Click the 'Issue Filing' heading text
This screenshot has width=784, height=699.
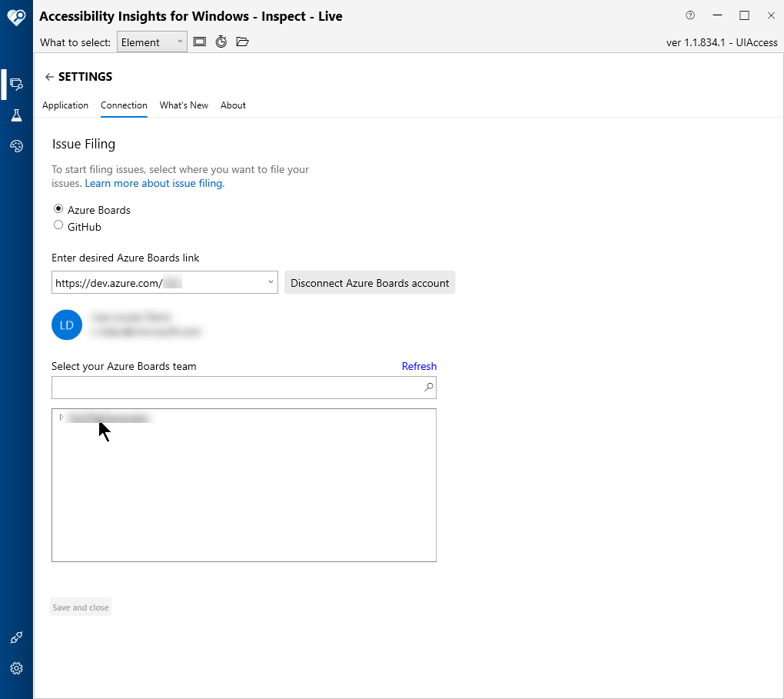(84, 144)
